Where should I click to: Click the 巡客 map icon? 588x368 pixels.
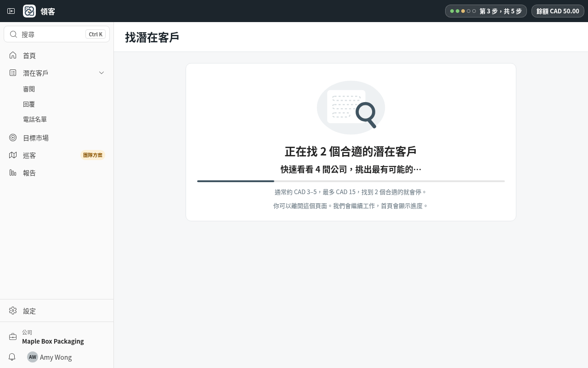click(13, 155)
